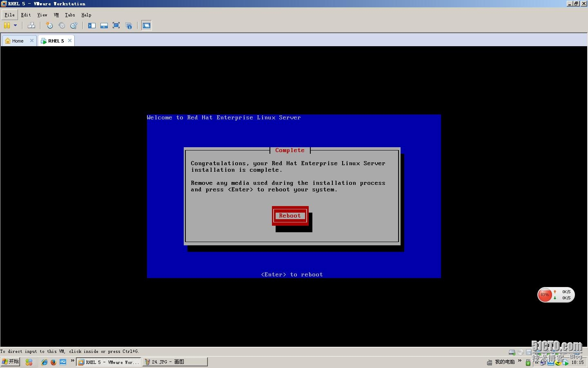Open the Help menu

tap(86, 15)
